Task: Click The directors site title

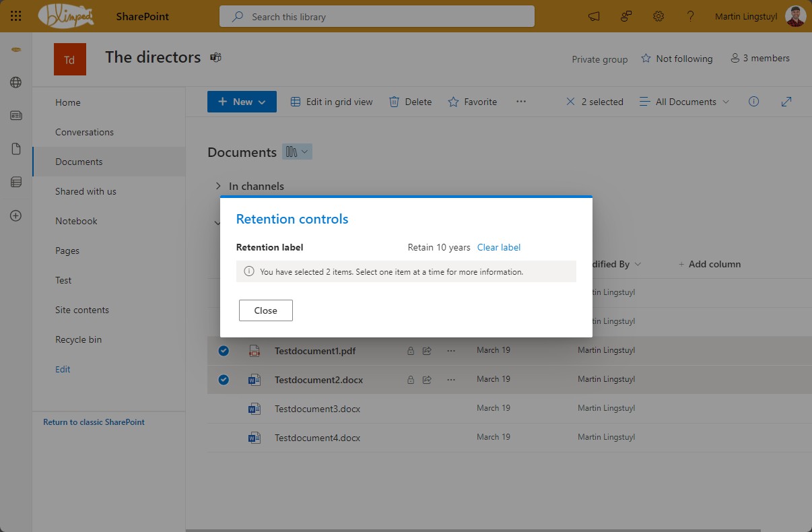Action: tap(153, 57)
